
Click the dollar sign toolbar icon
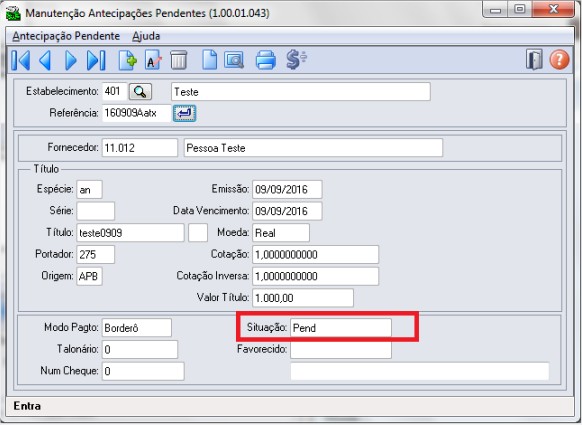tap(296, 60)
